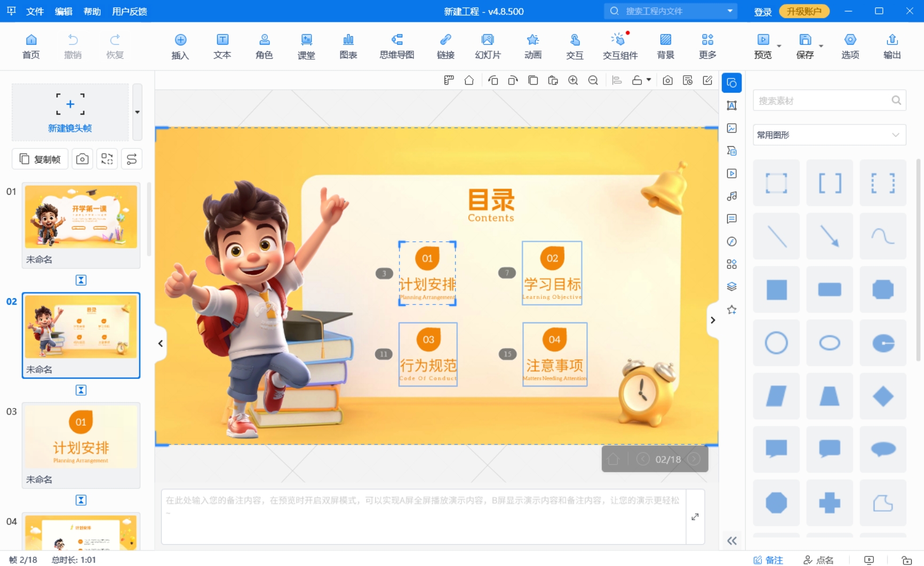924x566 pixels.
Task: Click the notes text input area
Action: click(x=424, y=517)
